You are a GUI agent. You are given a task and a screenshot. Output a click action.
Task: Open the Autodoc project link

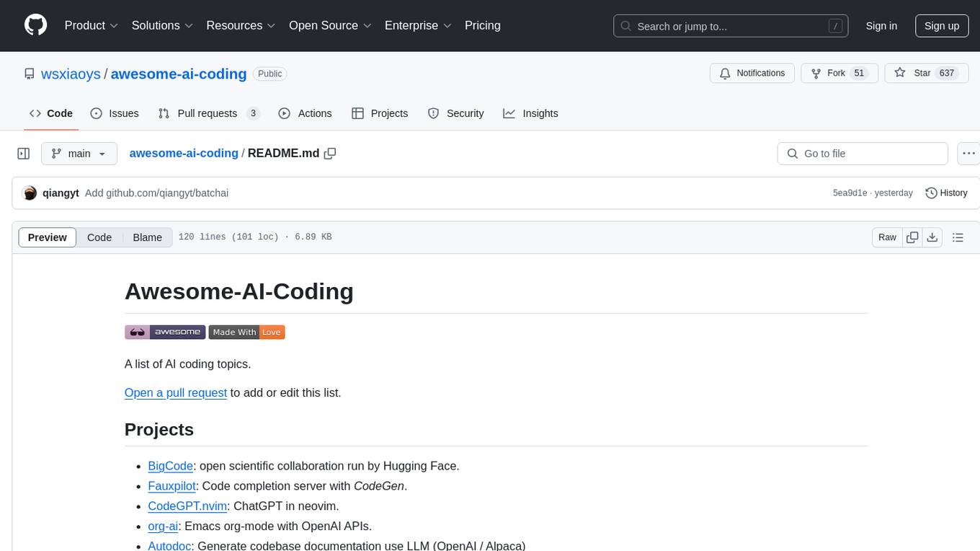click(169, 546)
